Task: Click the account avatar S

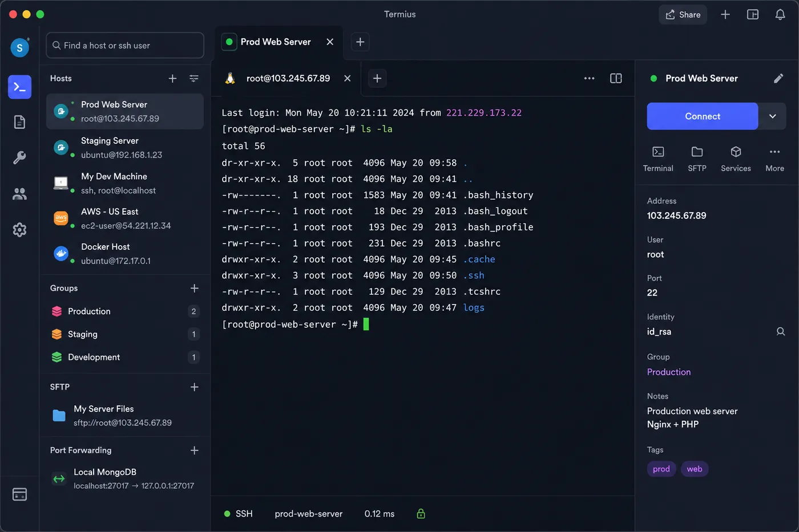Action: pos(19,48)
